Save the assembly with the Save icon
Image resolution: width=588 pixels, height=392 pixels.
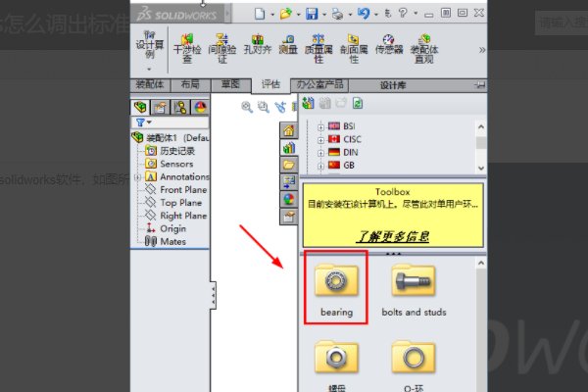312,14
